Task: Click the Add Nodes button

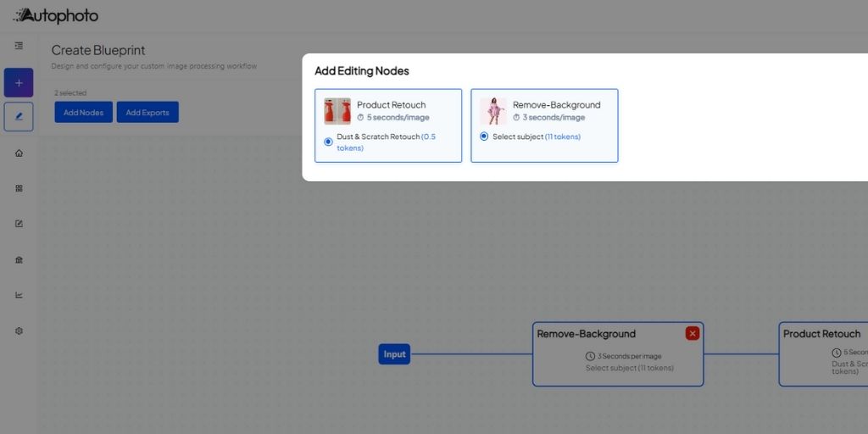Action: coord(84,113)
